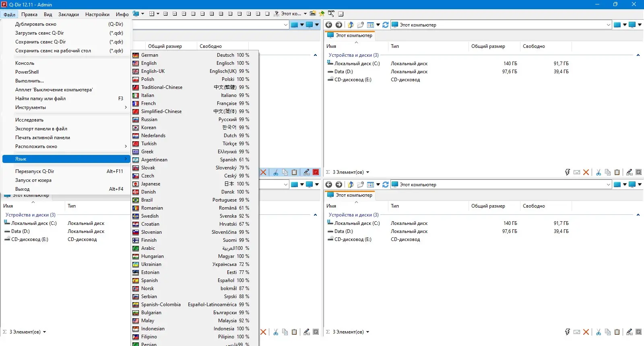Go back in the bottom-right pane
The width and height of the screenshot is (644, 346).
click(x=329, y=185)
